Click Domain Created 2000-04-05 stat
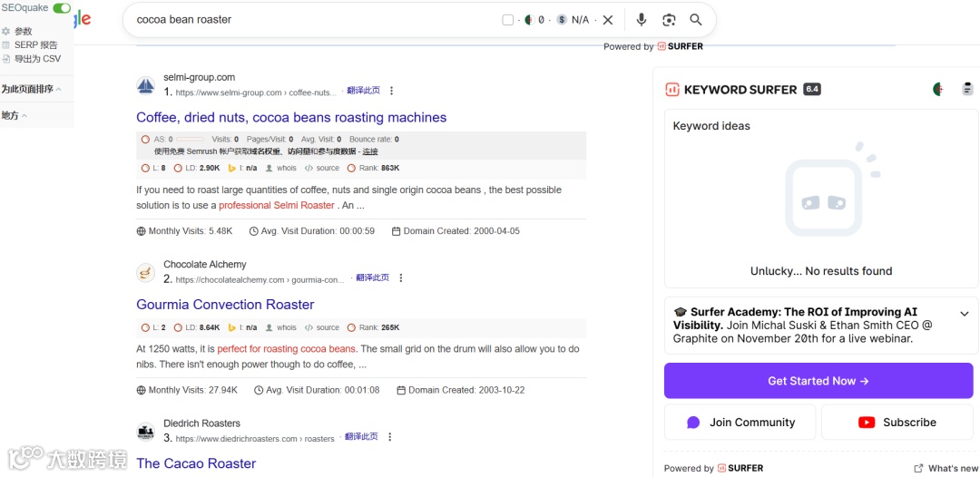This screenshot has height=477, width=980. 456,231
